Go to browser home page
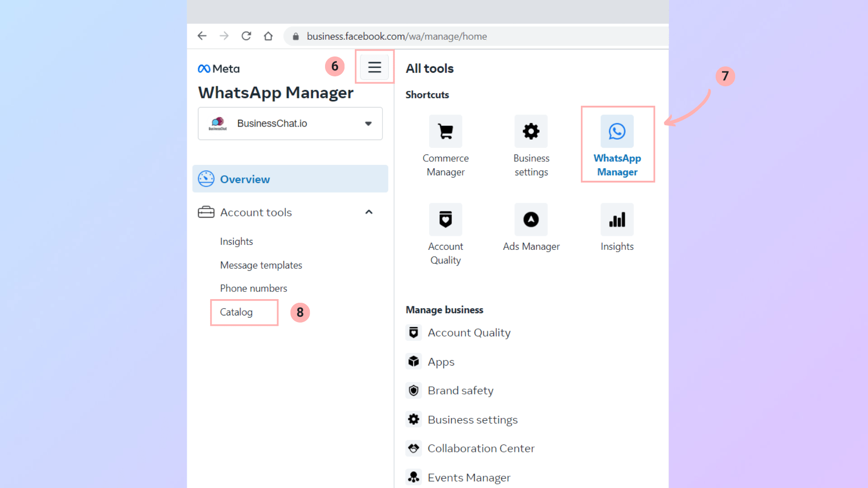The height and width of the screenshot is (488, 868). point(268,36)
